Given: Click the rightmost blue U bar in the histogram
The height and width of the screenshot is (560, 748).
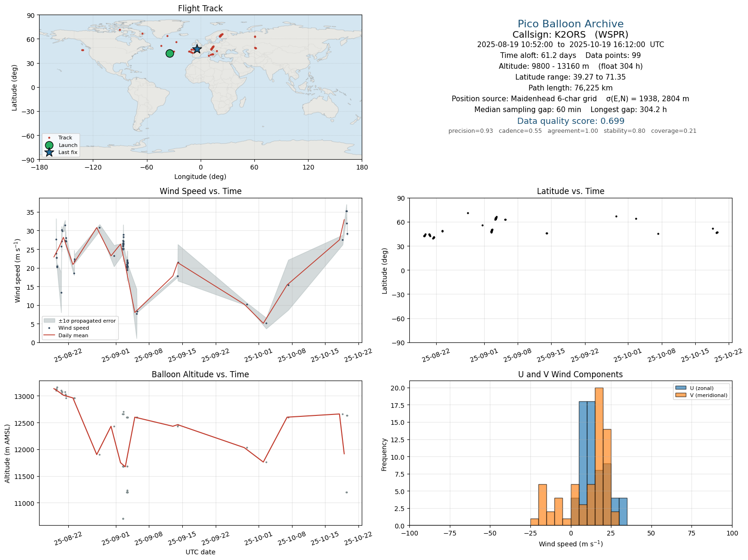Looking at the screenshot, I should coord(623,512).
